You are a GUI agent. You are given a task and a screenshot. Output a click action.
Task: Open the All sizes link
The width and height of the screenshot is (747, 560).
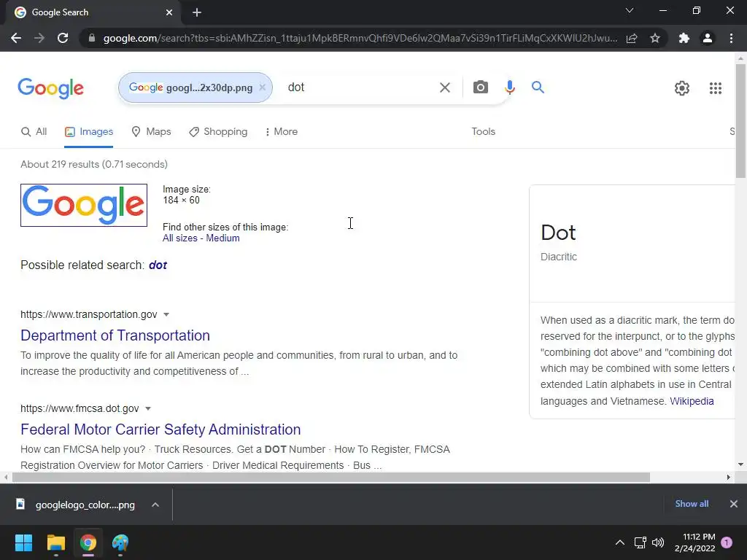pyautogui.click(x=179, y=238)
